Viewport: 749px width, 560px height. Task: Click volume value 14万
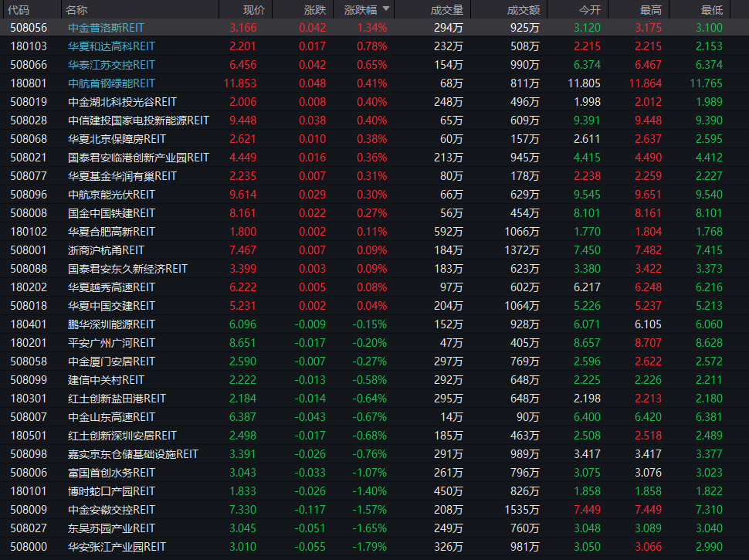pyautogui.click(x=452, y=417)
